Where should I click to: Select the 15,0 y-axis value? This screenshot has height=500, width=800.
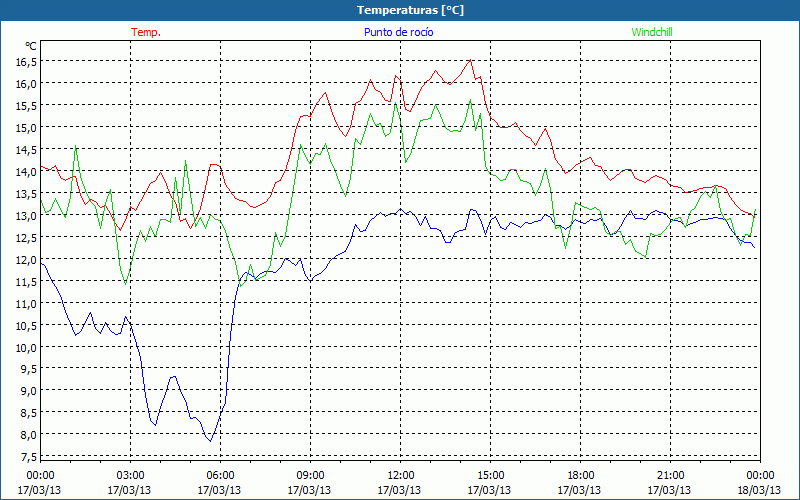[27, 128]
